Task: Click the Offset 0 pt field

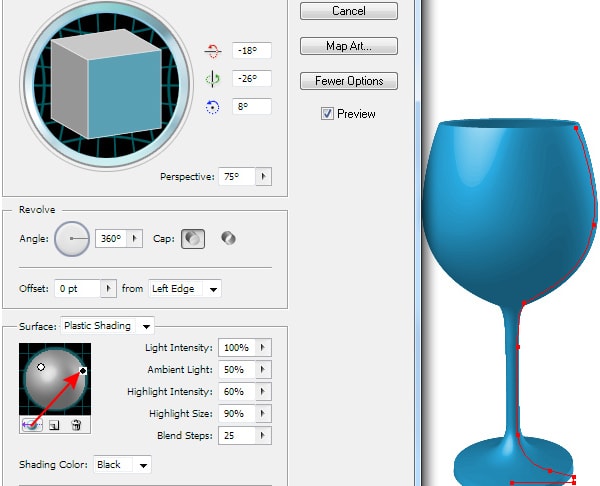Action: (x=78, y=288)
